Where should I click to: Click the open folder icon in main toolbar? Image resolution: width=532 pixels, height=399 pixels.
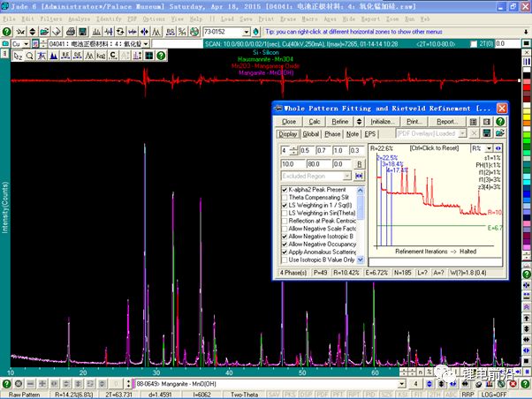coord(44,32)
